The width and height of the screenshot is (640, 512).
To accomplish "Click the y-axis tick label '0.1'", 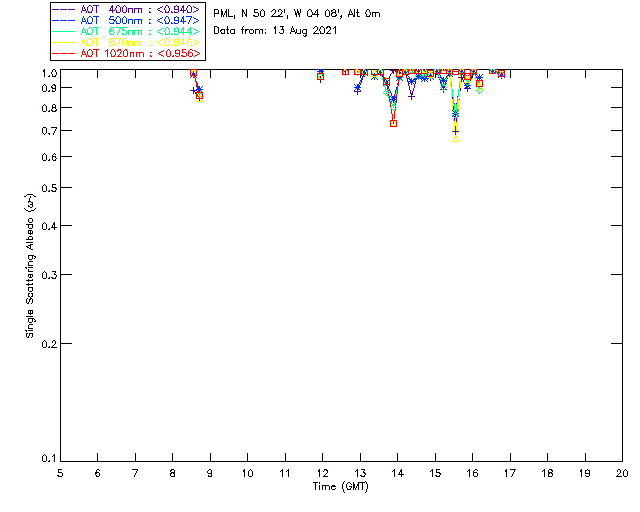I will 49,459.
